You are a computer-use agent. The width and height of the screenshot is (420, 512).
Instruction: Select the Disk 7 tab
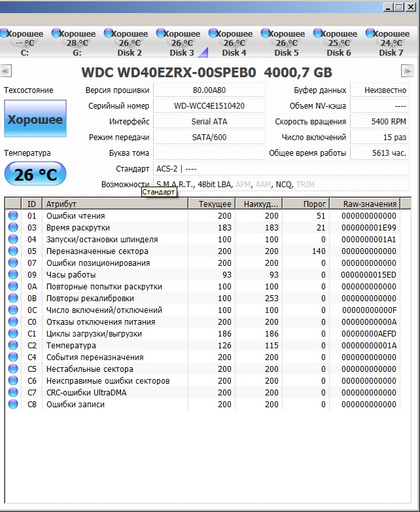[391, 43]
